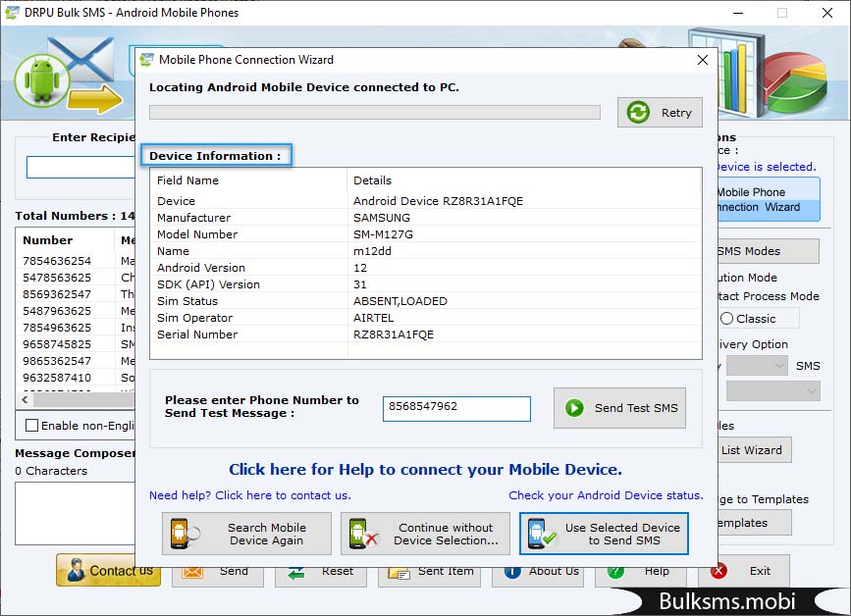Screen dimensions: 851x616
Task: Select number 9658745825 in the list
Action: click(57, 344)
